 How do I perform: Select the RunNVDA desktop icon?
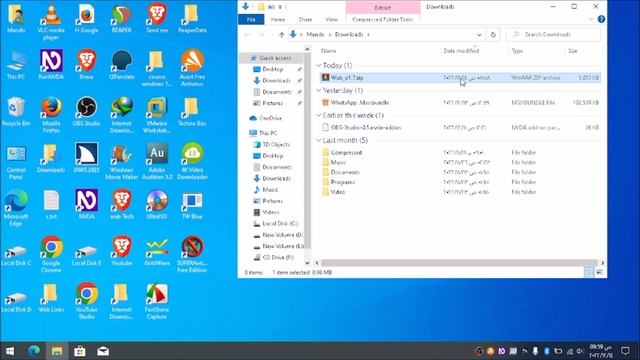click(51, 64)
